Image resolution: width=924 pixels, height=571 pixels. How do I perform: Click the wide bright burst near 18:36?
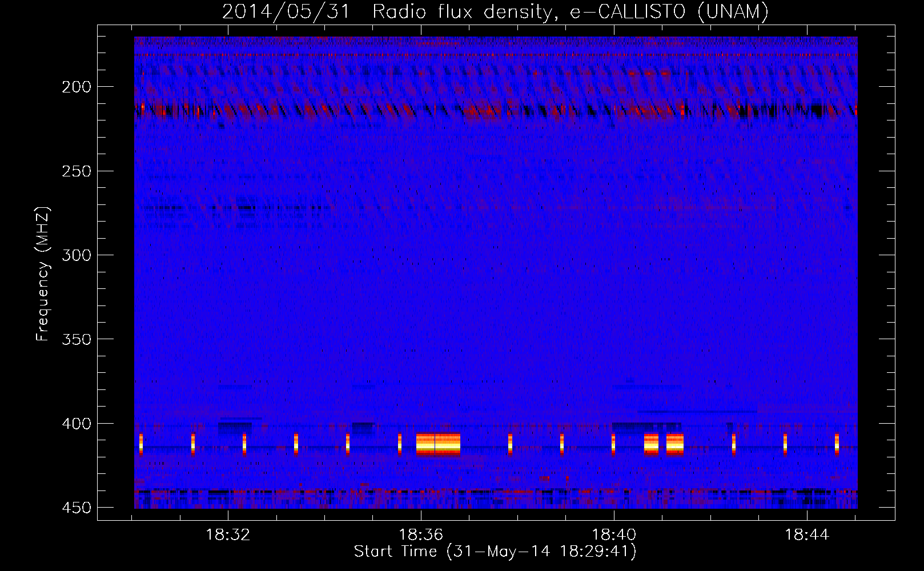pyautogui.click(x=438, y=445)
